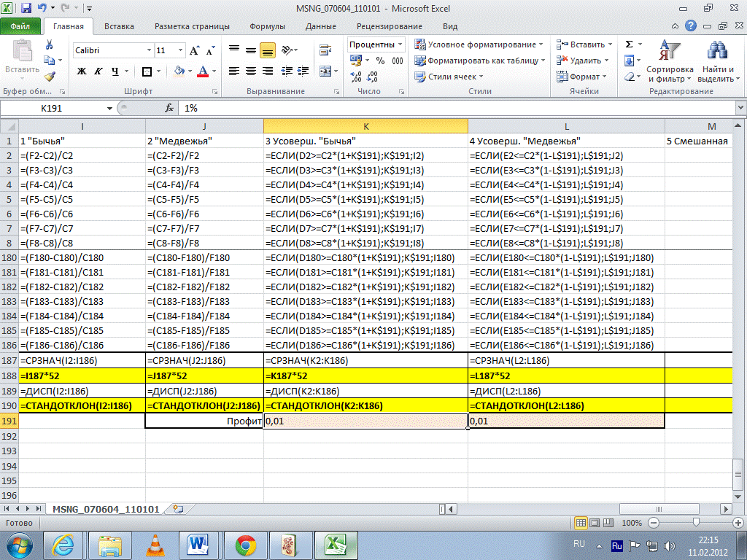Viewport: 747px width, 560px height.
Task: Decrease the cell indent
Action: [286, 71]
